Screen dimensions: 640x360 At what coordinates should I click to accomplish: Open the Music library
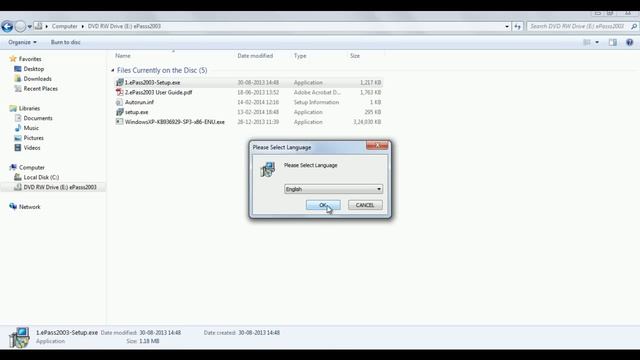[x=31, y=128]
